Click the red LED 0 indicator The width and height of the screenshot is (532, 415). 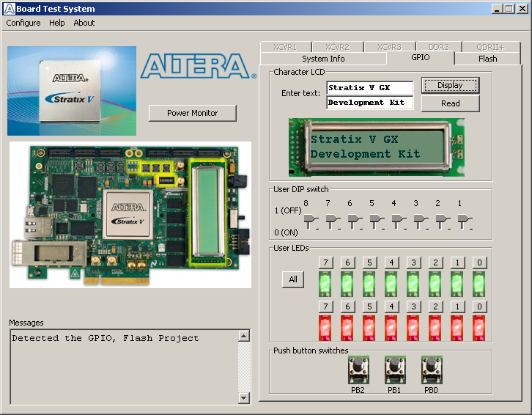tap(479, 328)
